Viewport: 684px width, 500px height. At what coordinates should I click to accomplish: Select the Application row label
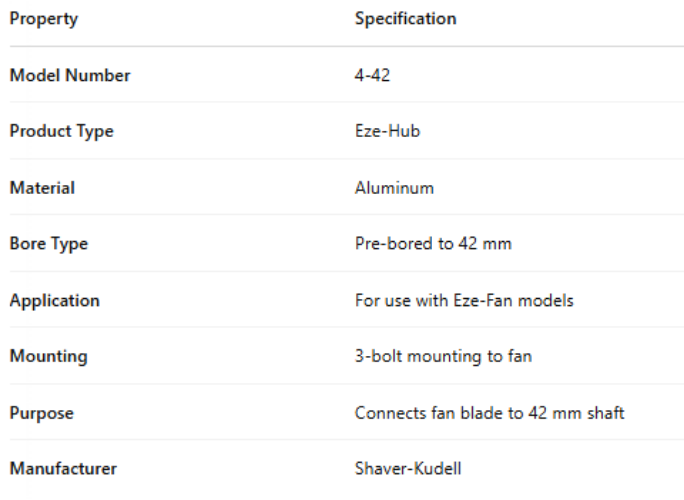pyautogui.click(x=55, y=300)
